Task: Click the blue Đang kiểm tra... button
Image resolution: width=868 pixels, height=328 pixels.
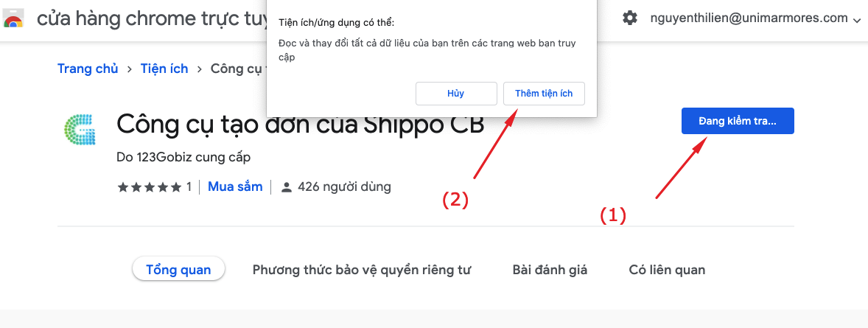Action: point(738,121)
